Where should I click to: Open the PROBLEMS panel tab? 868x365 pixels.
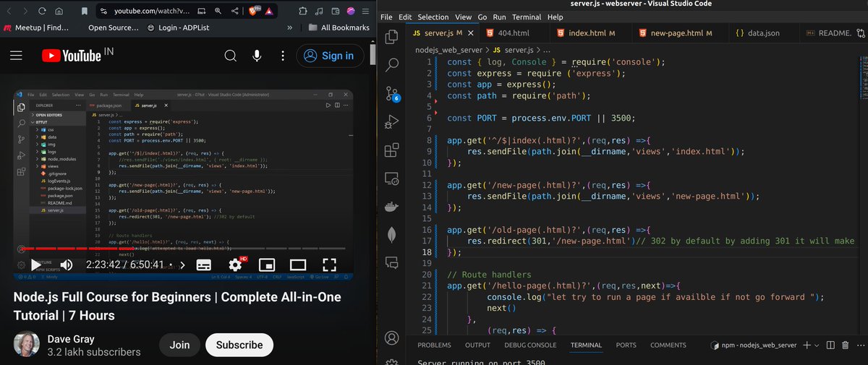[434, 345]
